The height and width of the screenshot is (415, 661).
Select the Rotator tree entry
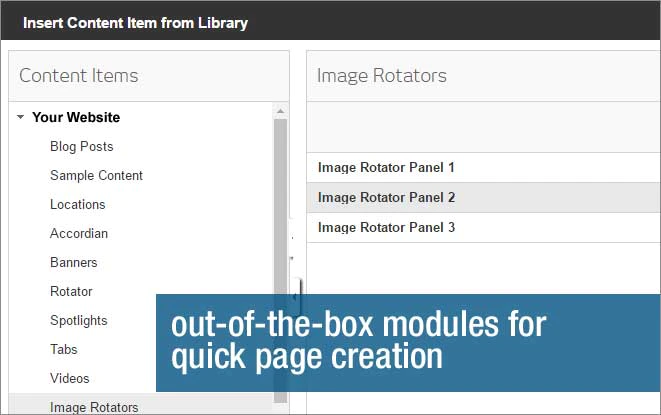71,291
